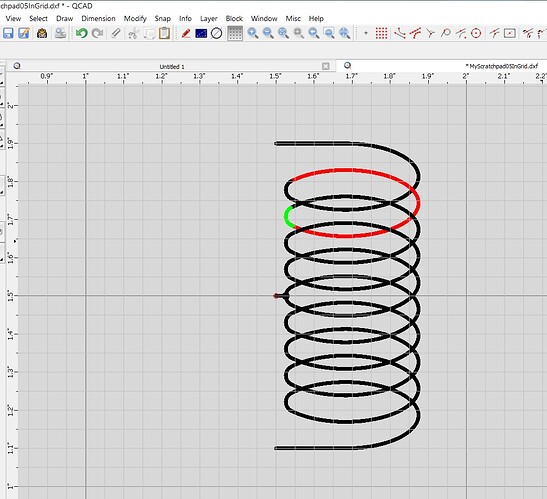Open the Snap menu

pyautogui.click(x=163, y=18)
